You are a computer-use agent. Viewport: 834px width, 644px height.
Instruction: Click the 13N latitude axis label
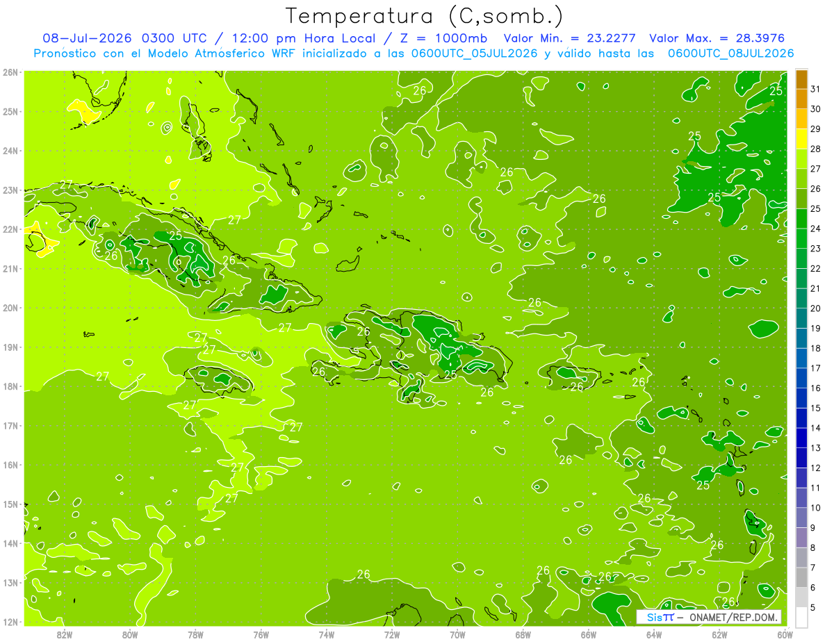[10, 582]
